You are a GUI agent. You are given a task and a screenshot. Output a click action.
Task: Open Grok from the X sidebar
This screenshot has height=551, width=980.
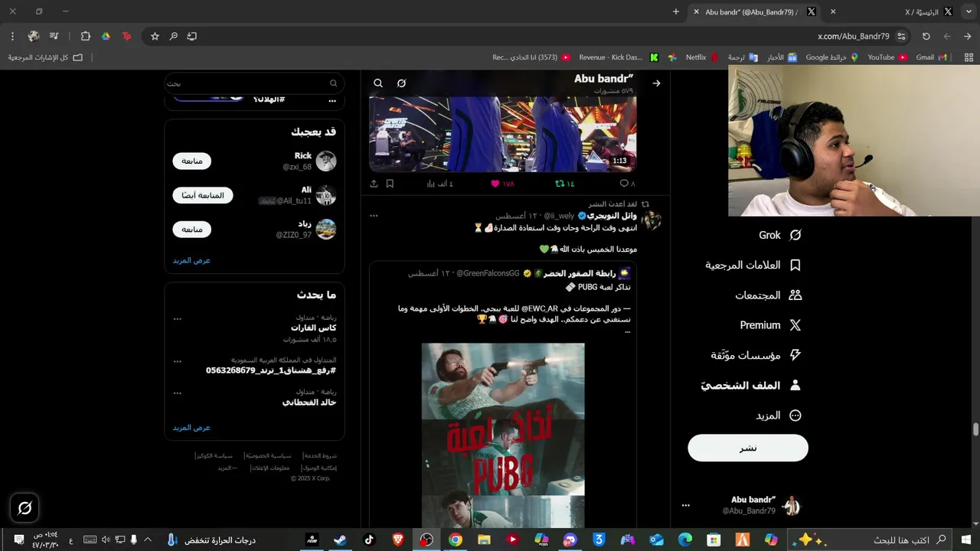(x=779, y=235)
